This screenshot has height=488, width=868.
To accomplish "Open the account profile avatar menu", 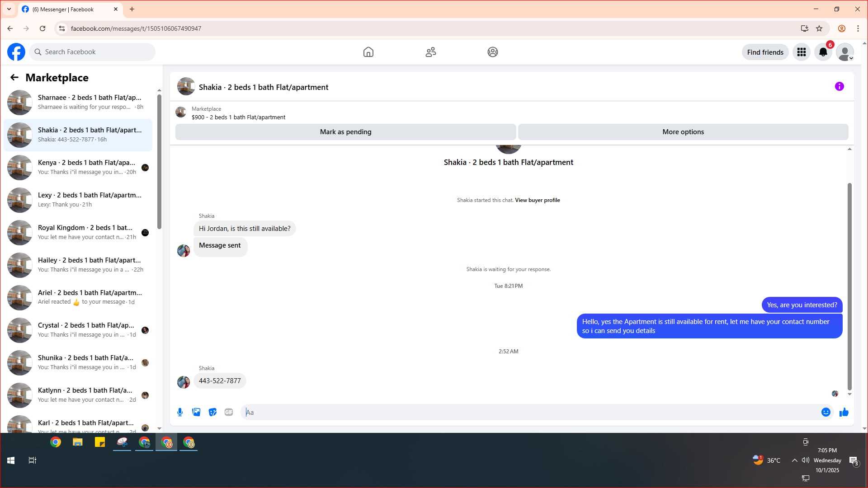I will [845, 52].
